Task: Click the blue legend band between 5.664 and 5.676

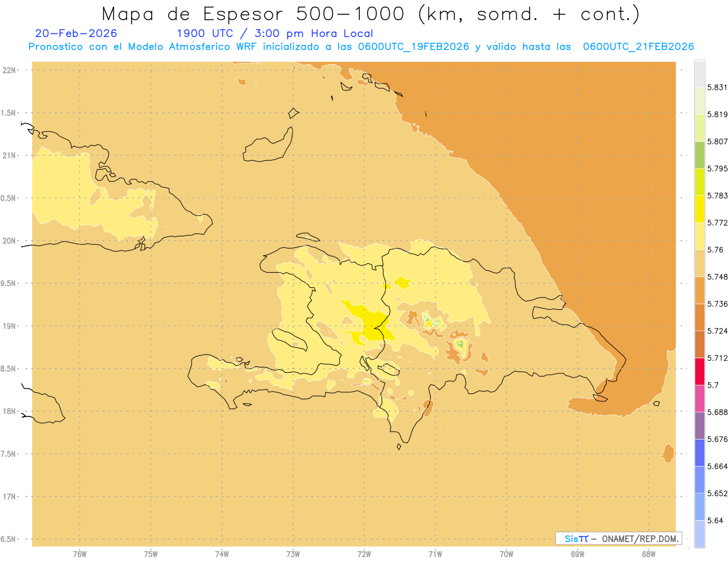Action: 699,452
